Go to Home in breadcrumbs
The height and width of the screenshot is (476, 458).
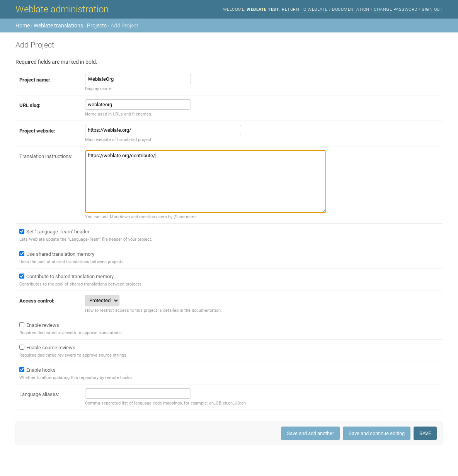22,25
